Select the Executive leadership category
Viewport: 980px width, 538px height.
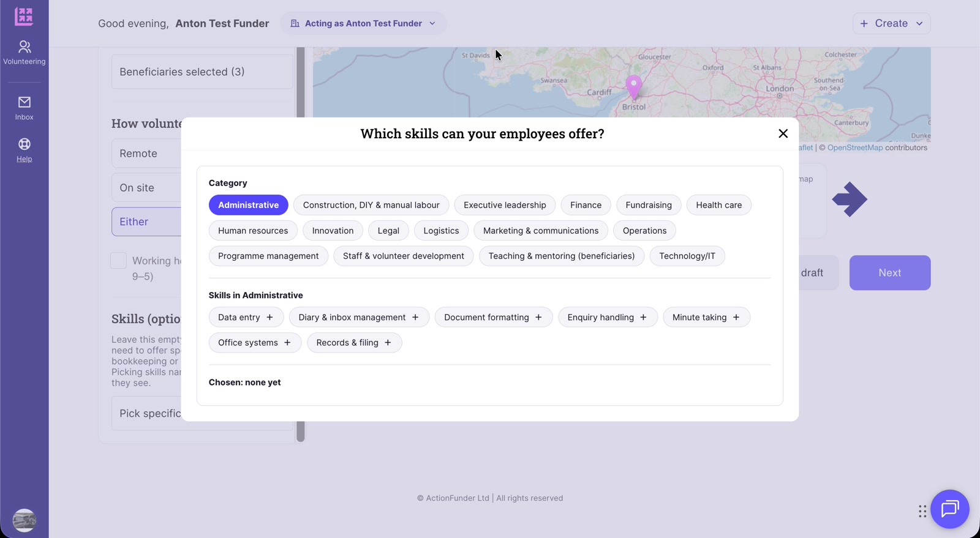pos(505,205)
